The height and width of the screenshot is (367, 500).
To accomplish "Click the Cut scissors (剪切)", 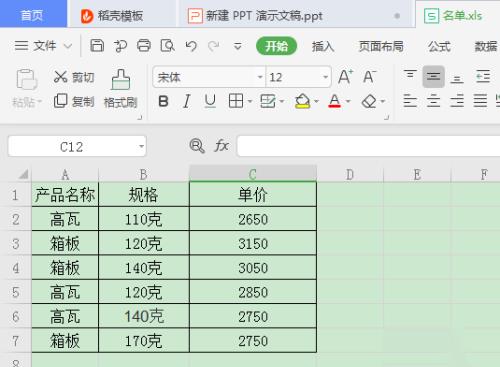I will tap(74, 77).
